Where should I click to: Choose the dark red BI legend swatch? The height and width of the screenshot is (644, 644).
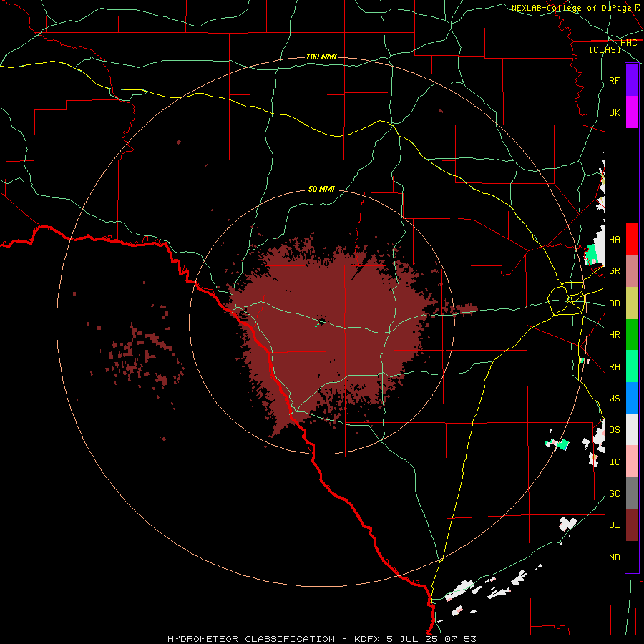point(632,525)
